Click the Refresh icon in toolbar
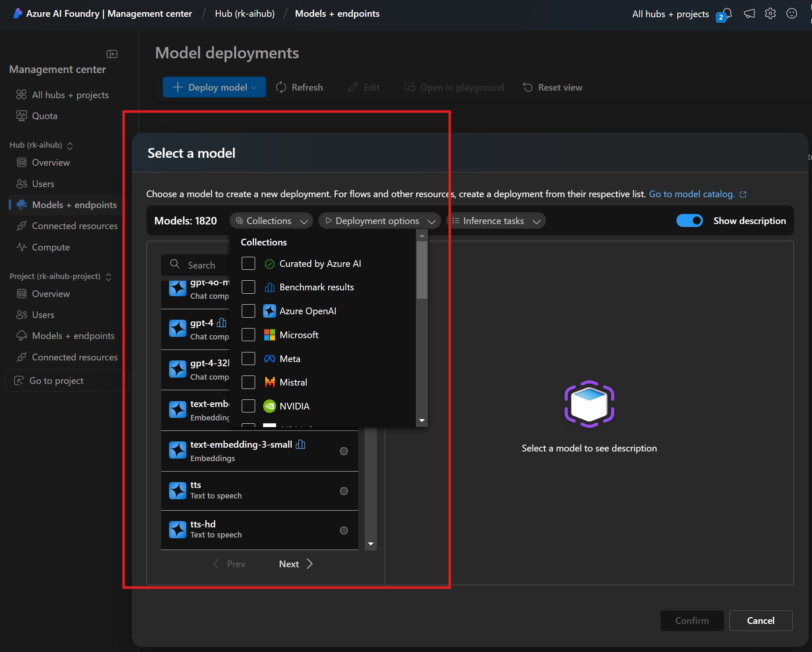Viewport: 812px width, 652px height. (281, 87)
